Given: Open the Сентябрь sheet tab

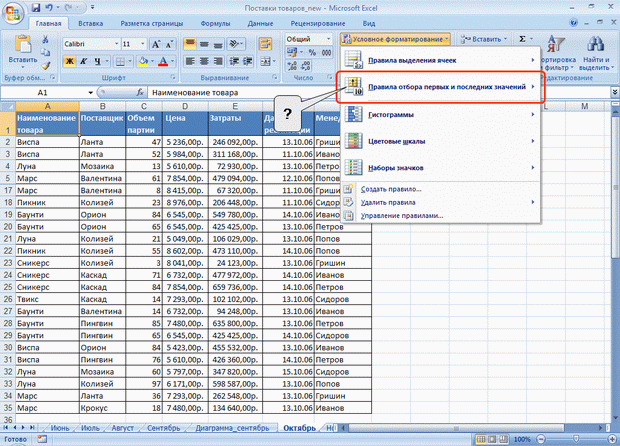Looking at the screenshot, I should pos(163,428).
